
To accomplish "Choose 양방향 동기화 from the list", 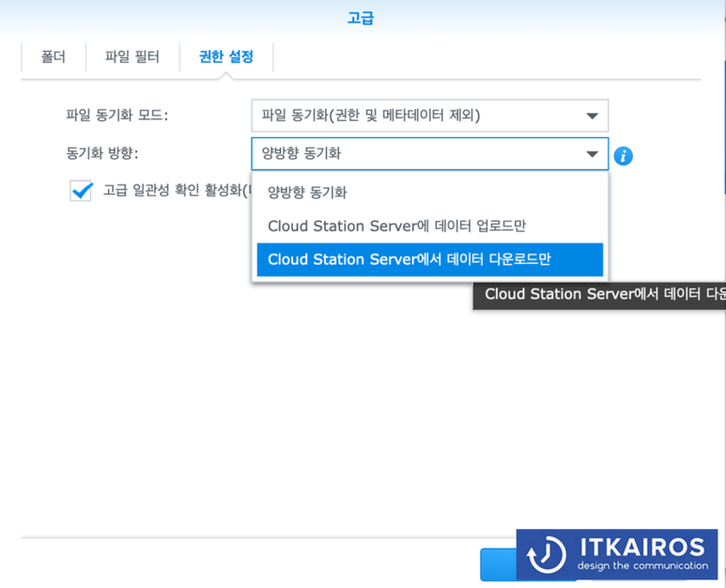I will tap(429, 193).
